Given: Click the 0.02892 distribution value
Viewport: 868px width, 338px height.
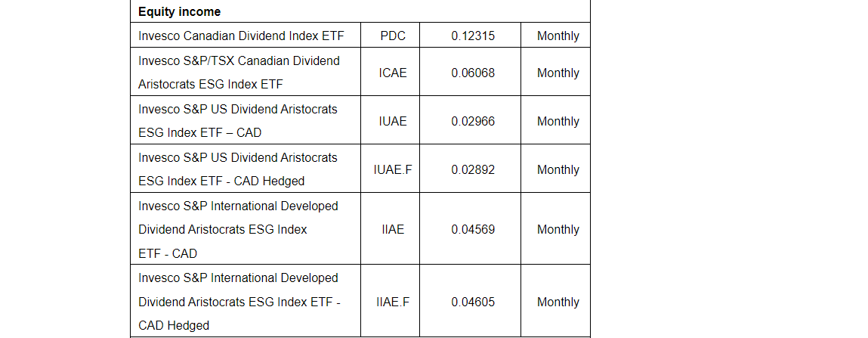Looking at the screenshot, I should (473, 169).
